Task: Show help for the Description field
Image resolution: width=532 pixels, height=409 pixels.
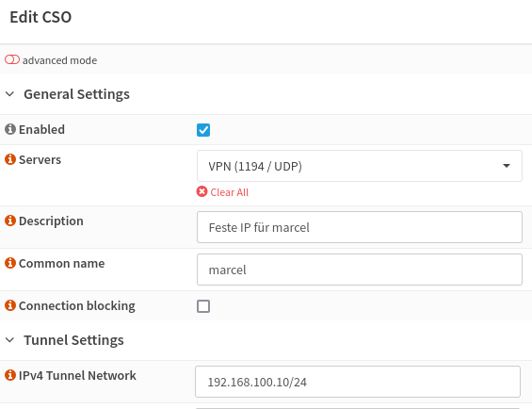Action: click(10, 221)
